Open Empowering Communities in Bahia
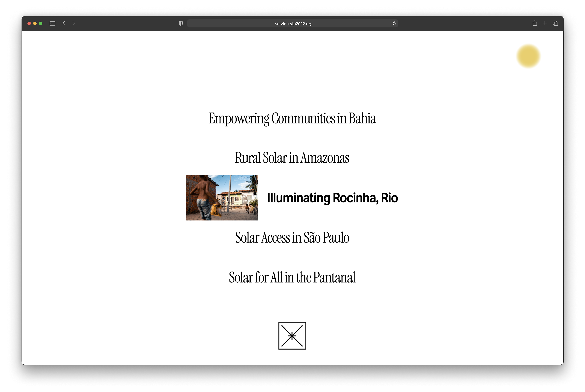This screenshot has width=585, height=392. pyautogui.click(x=292, y=118)
